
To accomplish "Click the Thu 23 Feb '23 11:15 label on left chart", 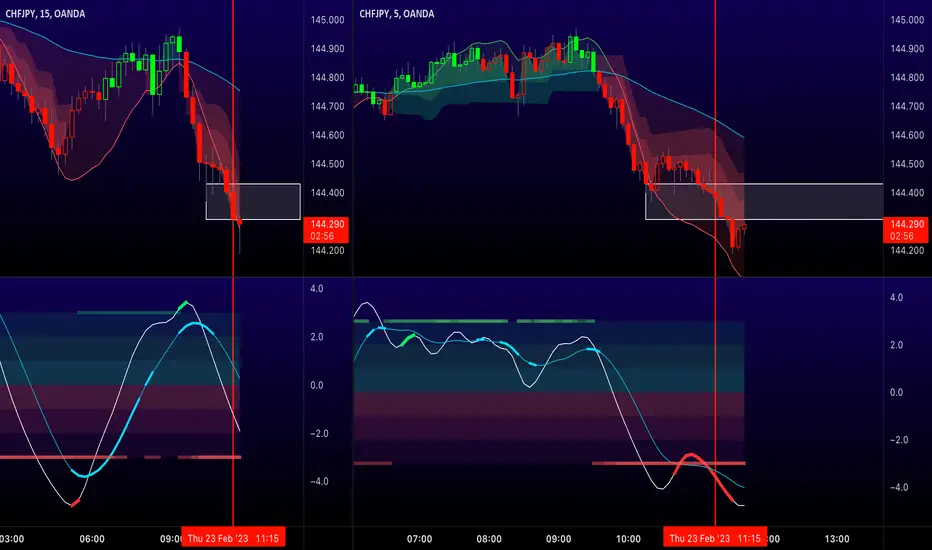I will coord(233,538).
